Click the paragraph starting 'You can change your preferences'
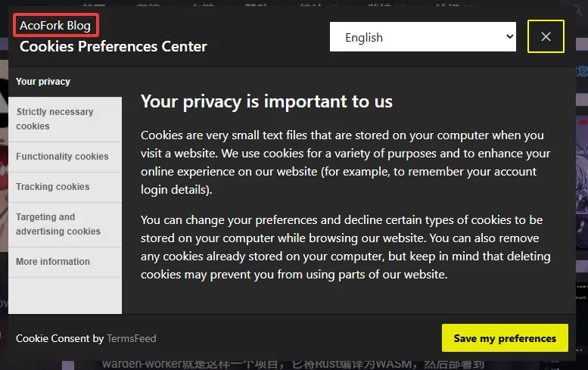Image resolution: width=588 pixels, height=370 pixels. tap(344, 247)
